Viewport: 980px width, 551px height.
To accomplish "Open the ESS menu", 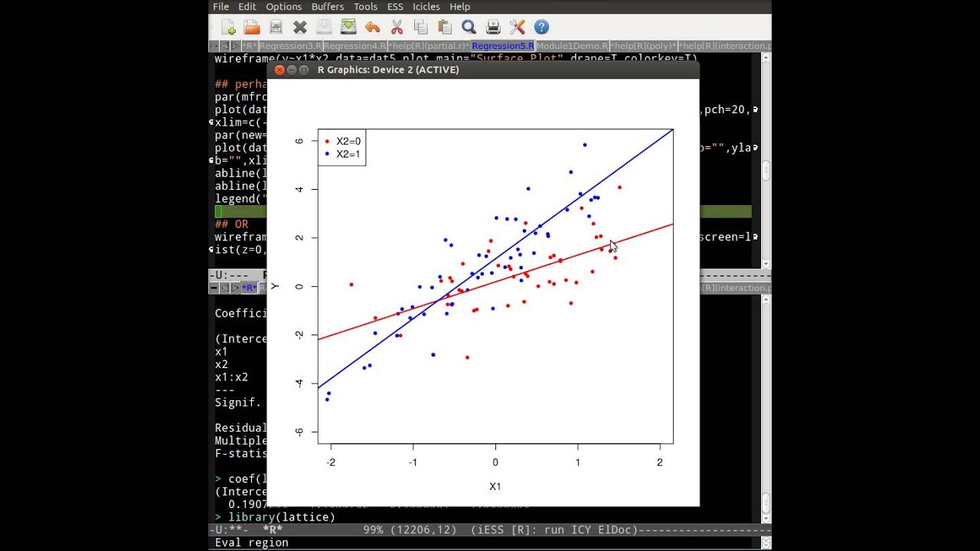I will point(395,7).
